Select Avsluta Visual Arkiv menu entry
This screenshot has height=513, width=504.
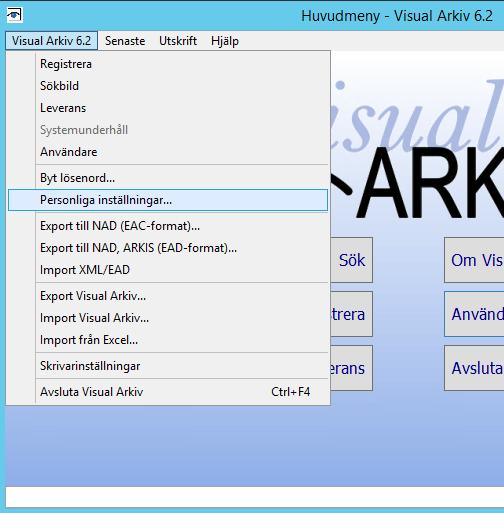click(x=168, y=392)
